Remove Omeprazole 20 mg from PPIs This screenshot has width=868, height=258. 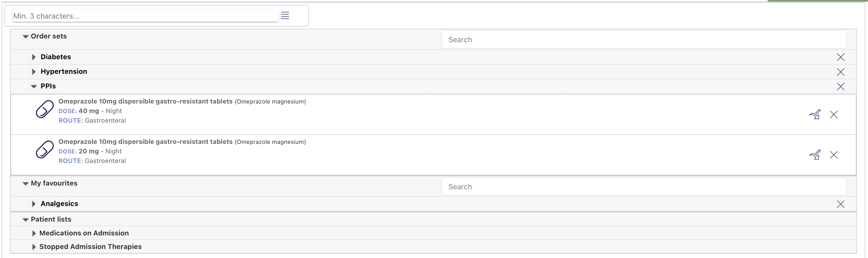[834, 155]
